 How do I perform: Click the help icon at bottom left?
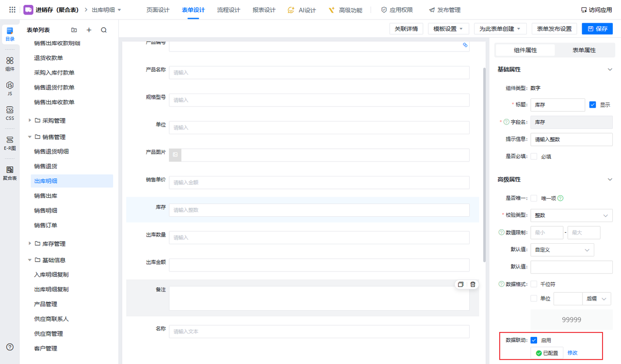(10, 347)
